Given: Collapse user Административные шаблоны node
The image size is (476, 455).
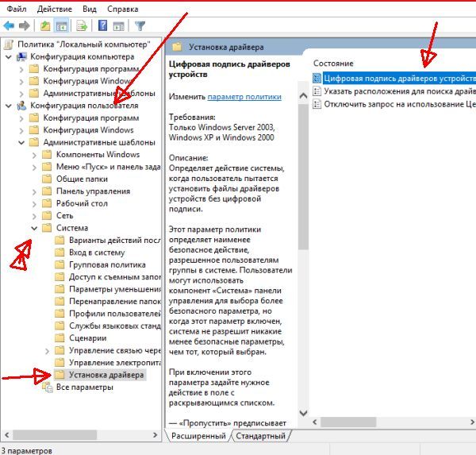Looking at the screenshot, I should coord(21,142).
